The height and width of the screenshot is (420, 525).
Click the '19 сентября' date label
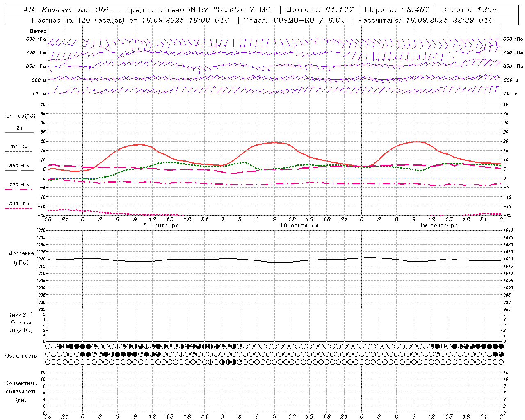tap(438, 226)
